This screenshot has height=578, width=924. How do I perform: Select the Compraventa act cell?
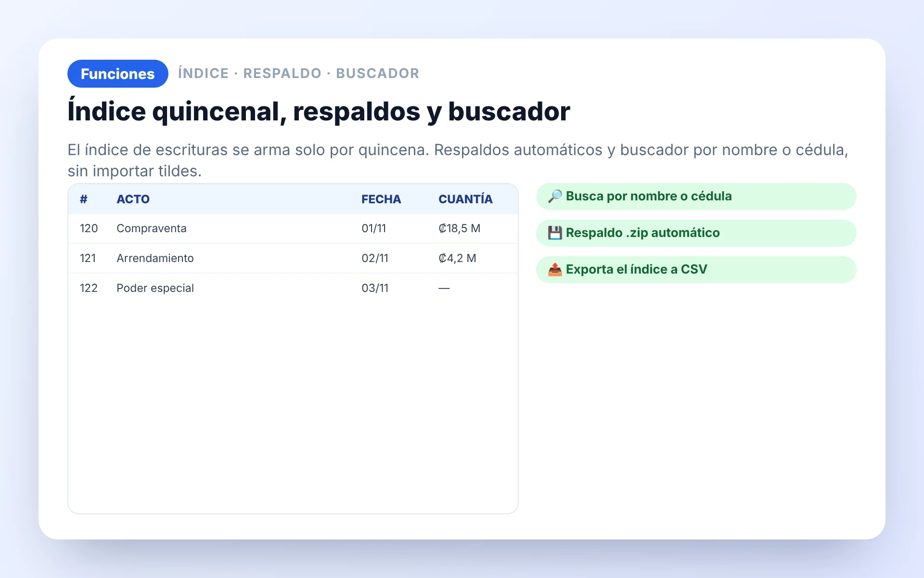[152, 228]
